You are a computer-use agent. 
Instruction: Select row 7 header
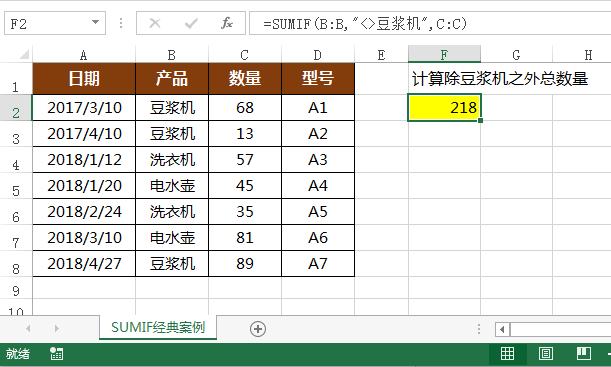pos(16,238)
